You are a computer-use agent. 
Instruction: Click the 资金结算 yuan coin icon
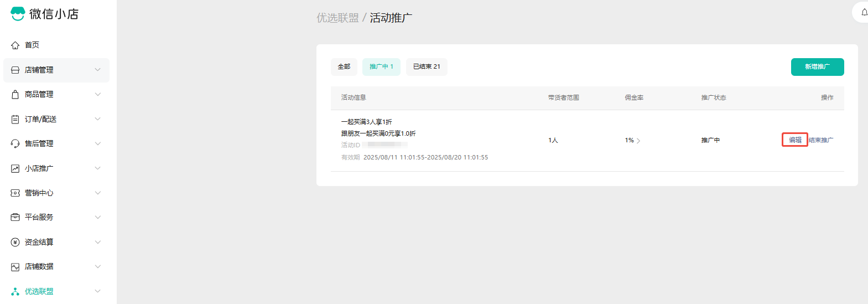click(15, 242)
